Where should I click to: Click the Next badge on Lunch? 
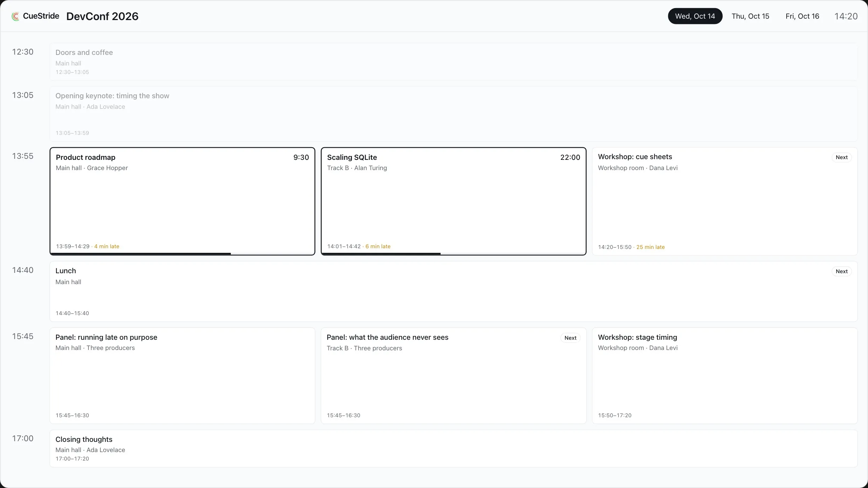point(842,271)
